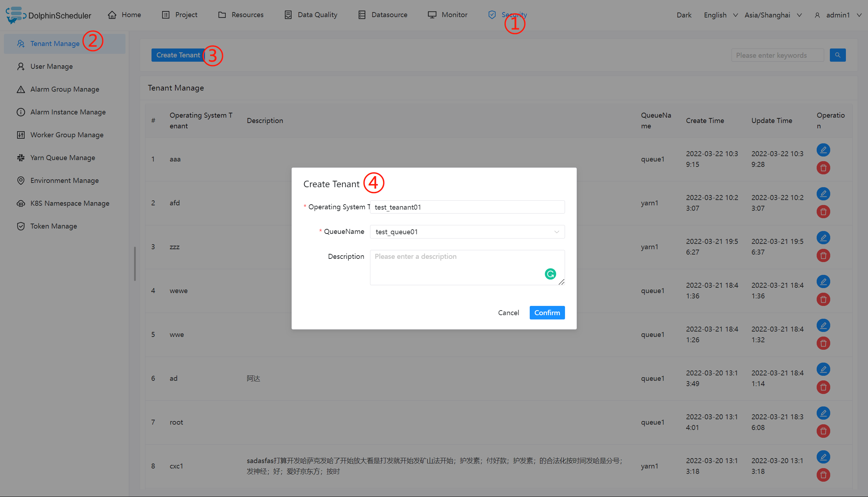Click the search magnifier icon
This screenshot has width=868, height=497.
(838, 55)
